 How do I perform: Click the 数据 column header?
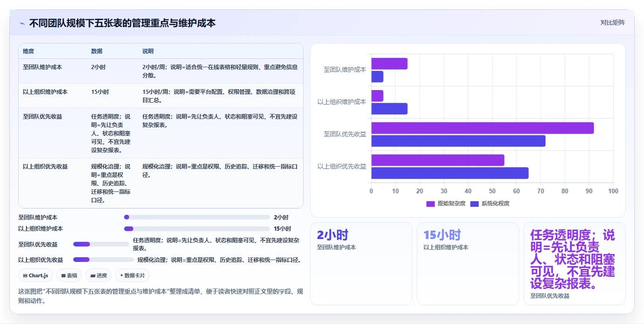tap(97, 51)
